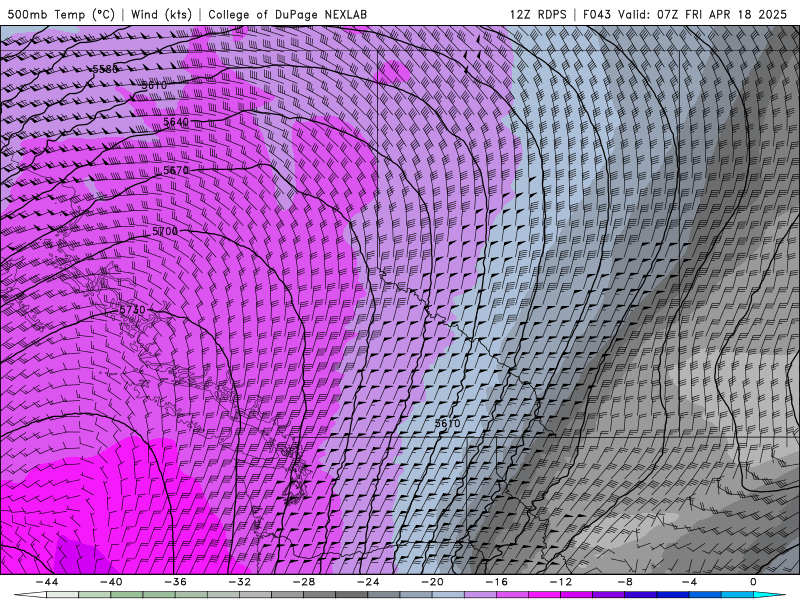Click the -12 colorbar tick label

click(561, 582)
